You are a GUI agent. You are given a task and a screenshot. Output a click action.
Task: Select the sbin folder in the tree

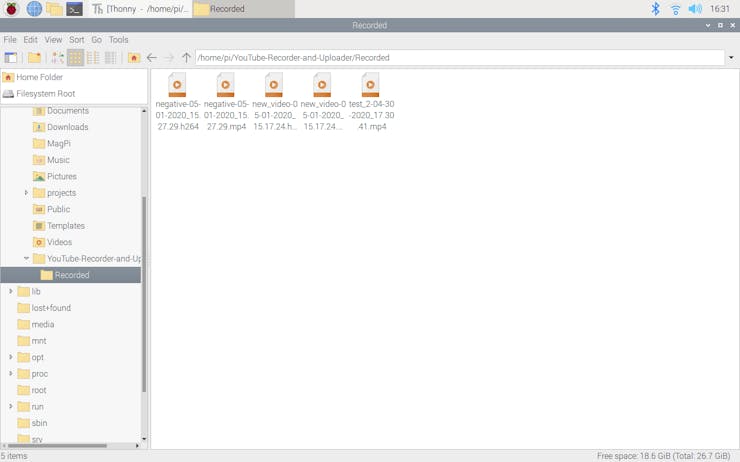pyautogui.click(x=39, y=423)
